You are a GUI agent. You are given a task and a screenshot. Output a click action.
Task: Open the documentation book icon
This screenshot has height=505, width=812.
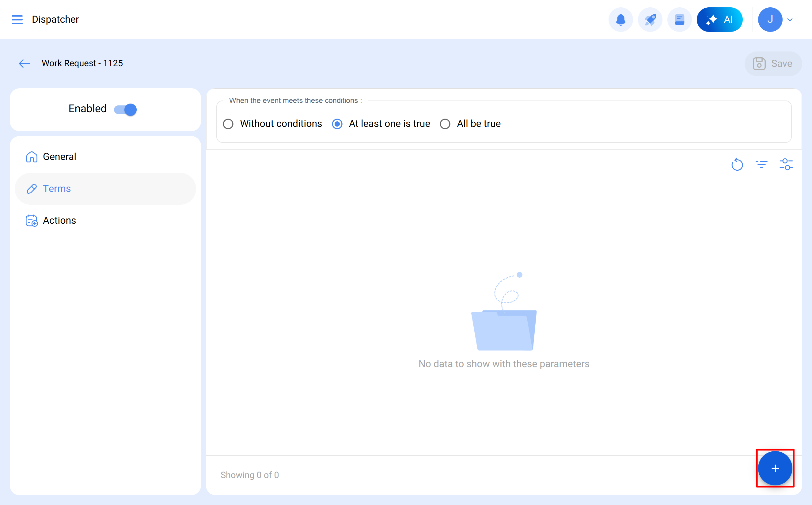[679, 20]
